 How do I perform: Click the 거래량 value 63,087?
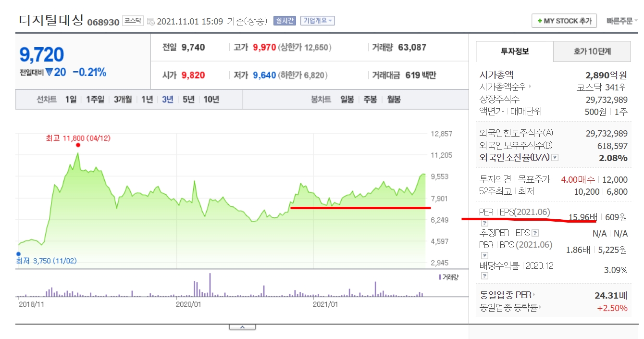(x=411, y=47)
